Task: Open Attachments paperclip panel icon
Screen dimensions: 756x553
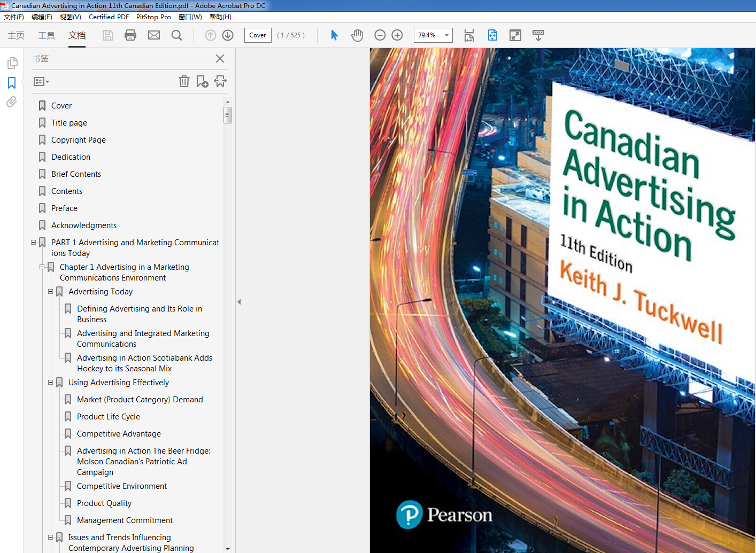Action: click(x=12, y=102)
